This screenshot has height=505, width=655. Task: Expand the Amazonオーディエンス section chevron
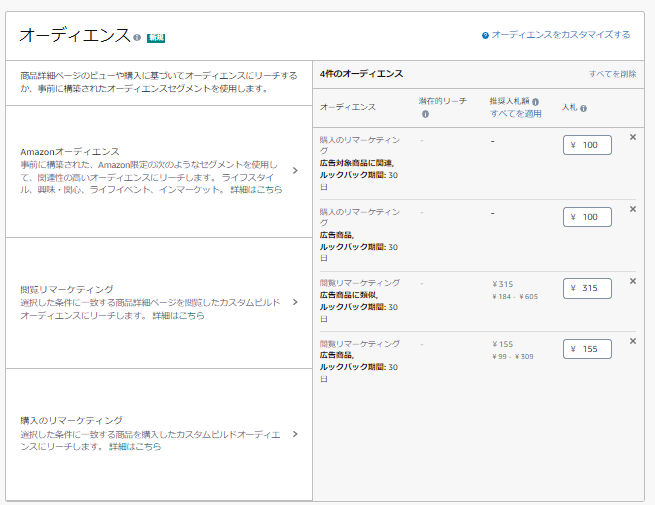click(x=295, y=170)
